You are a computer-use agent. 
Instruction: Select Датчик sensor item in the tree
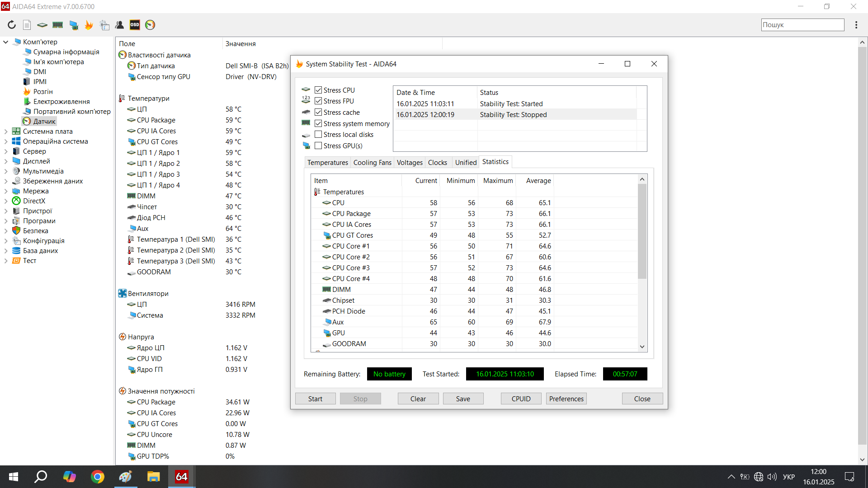pyautogui.click(x=44, y=121)
